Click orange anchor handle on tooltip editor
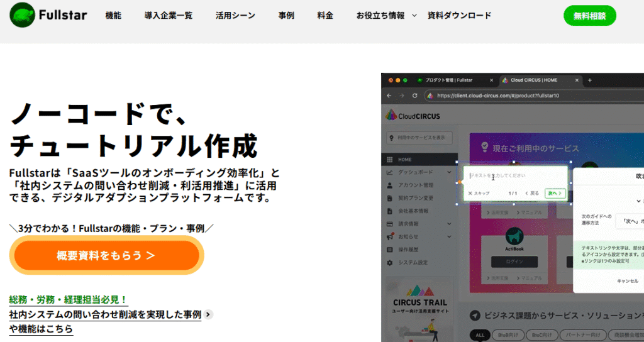The image size is (644, 342). click(x=460, y=182)
